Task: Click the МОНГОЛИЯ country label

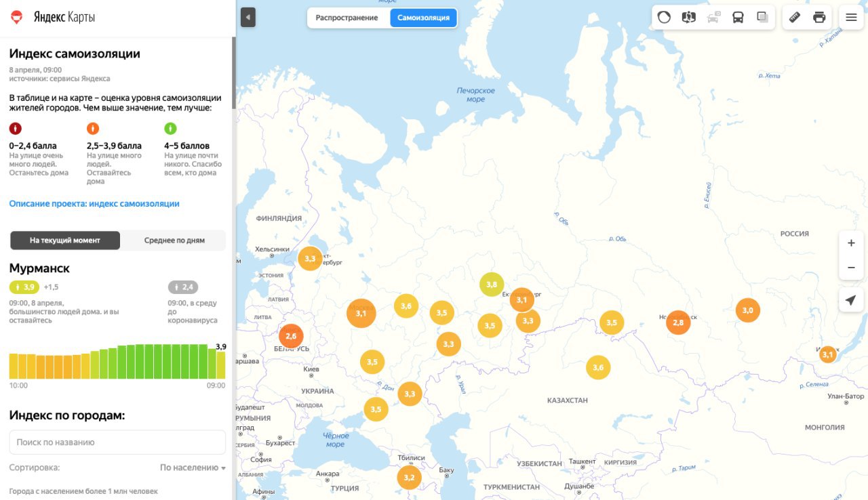Action: 825,428
